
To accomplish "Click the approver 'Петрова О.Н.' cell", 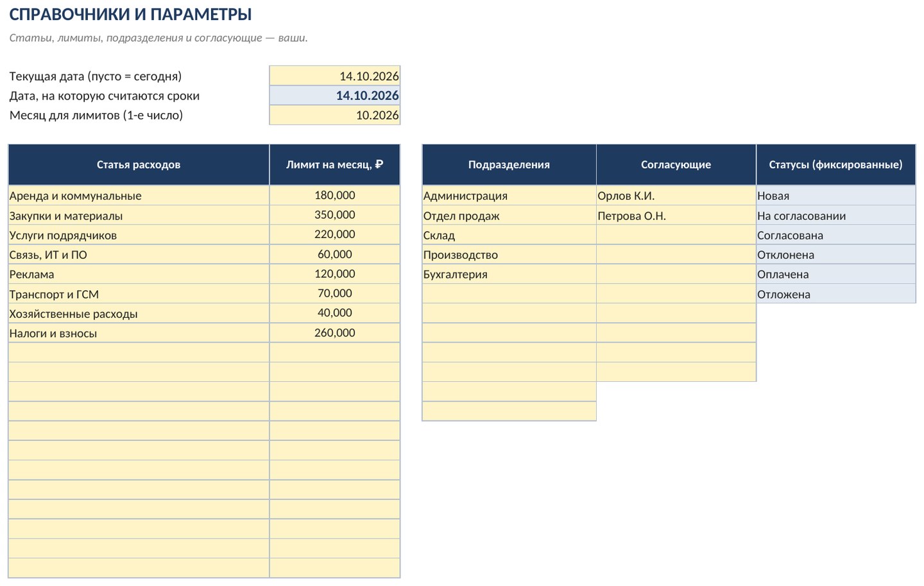I will coord(676,215).
